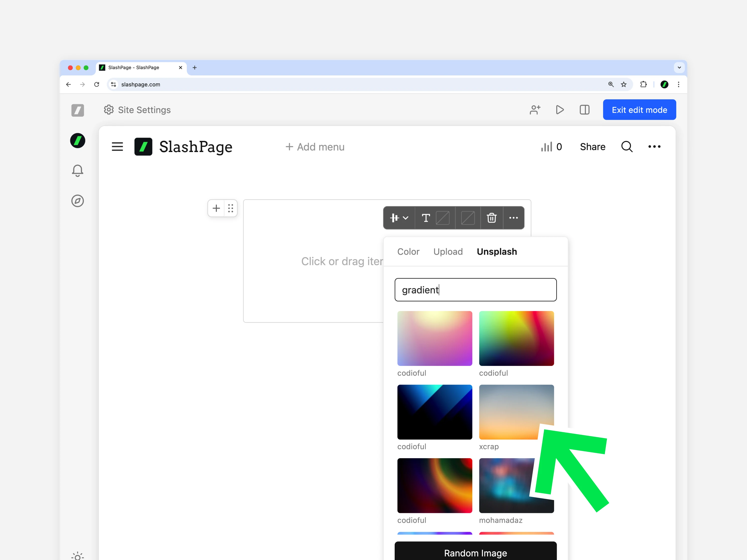The height and width of the screenshot is (560, 747).
Task: Click the zoom magnifier in address bar
Action: [611, 84]
